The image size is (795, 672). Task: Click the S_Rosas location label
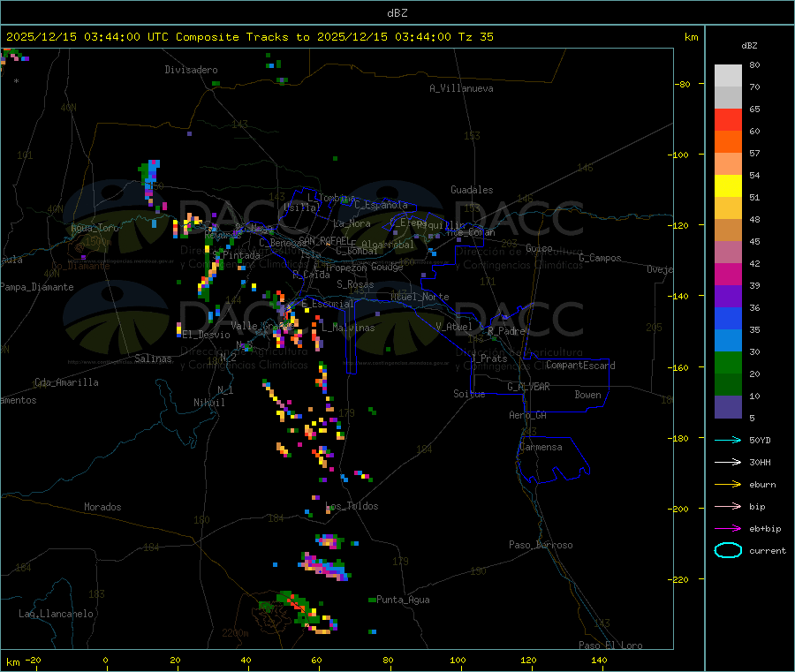click(x=355, y=284)
